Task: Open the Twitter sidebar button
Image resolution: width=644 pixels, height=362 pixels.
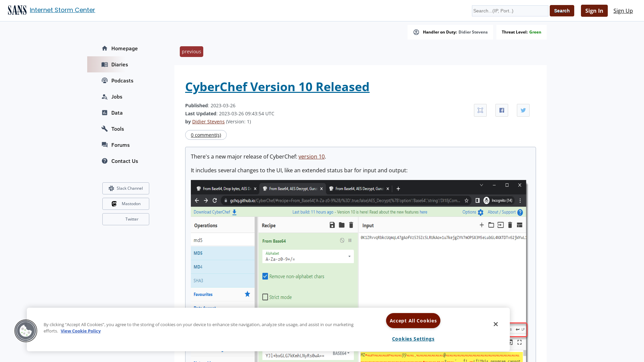Action: pyautogui.click(x=126, y=219)
